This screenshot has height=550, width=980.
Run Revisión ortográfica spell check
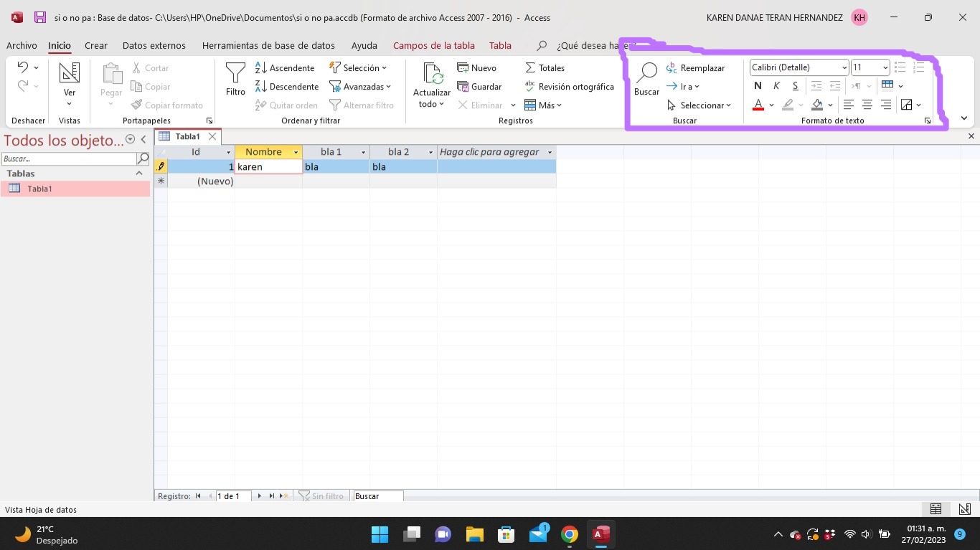pos(569,87)
